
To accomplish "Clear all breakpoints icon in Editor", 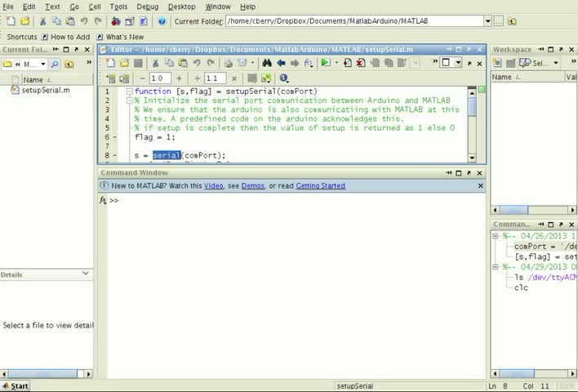I will pos(361,63).
